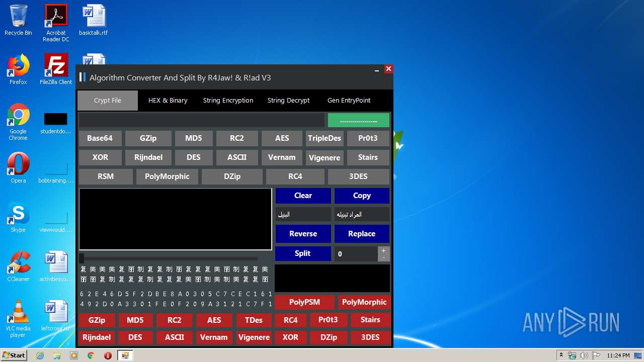The image size is (644, 362).
Task: Apply Base64 encryption
Action: pos(100,138)
